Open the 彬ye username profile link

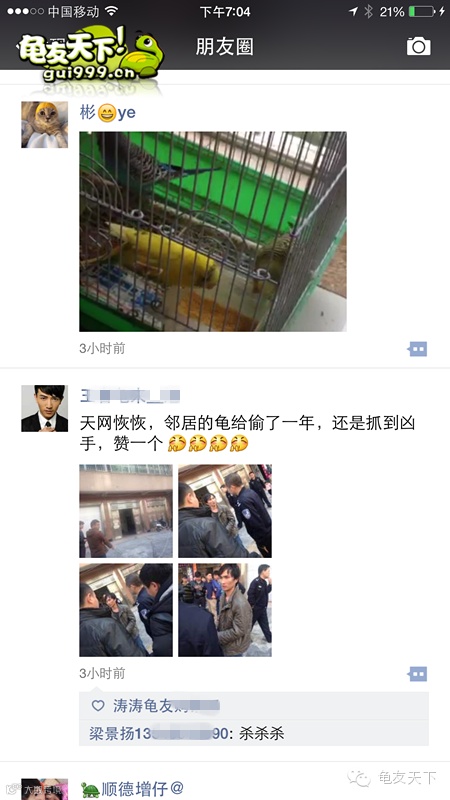(108, 112)
